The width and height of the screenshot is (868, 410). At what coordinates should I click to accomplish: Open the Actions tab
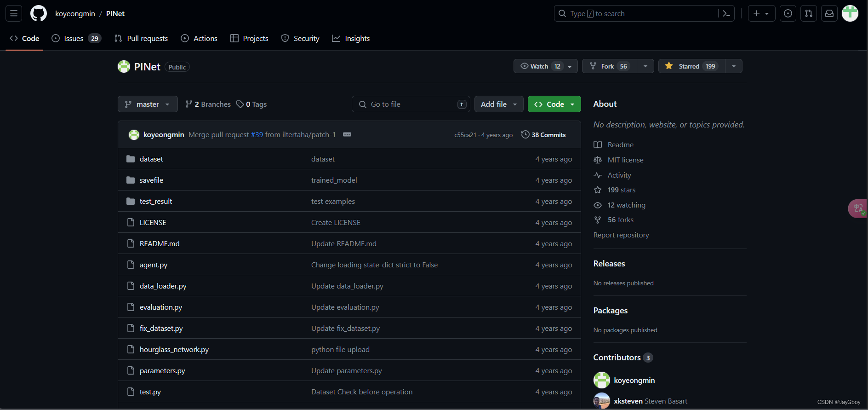(x=199, y=38)
